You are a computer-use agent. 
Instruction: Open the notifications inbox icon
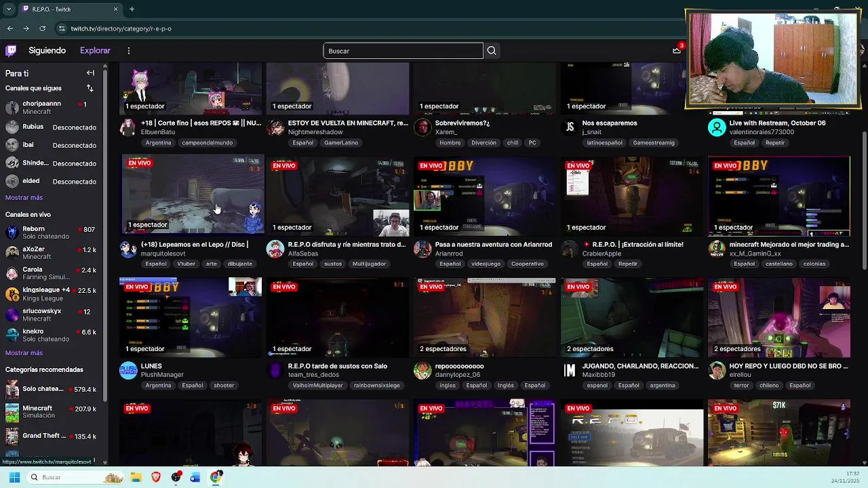point(677,50)
